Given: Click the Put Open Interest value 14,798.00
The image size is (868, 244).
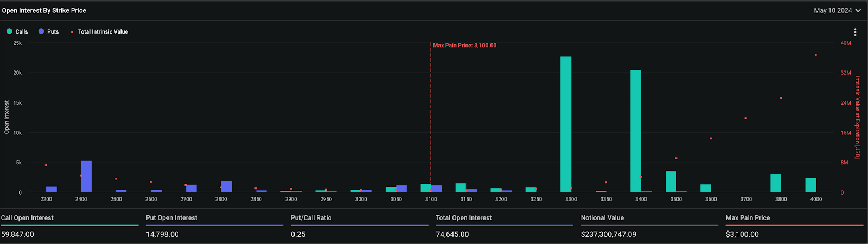Looking at the screenshot, I should click(162, 234).
